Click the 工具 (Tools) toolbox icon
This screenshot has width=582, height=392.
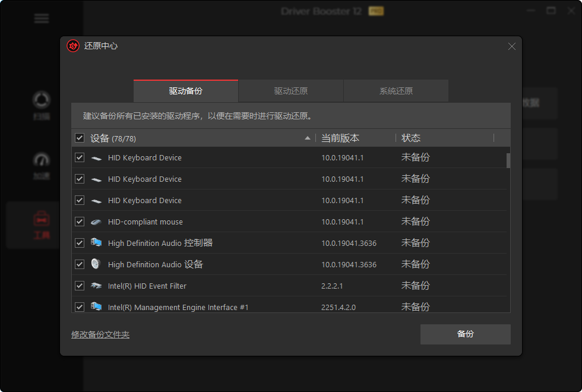coord(42,219)
